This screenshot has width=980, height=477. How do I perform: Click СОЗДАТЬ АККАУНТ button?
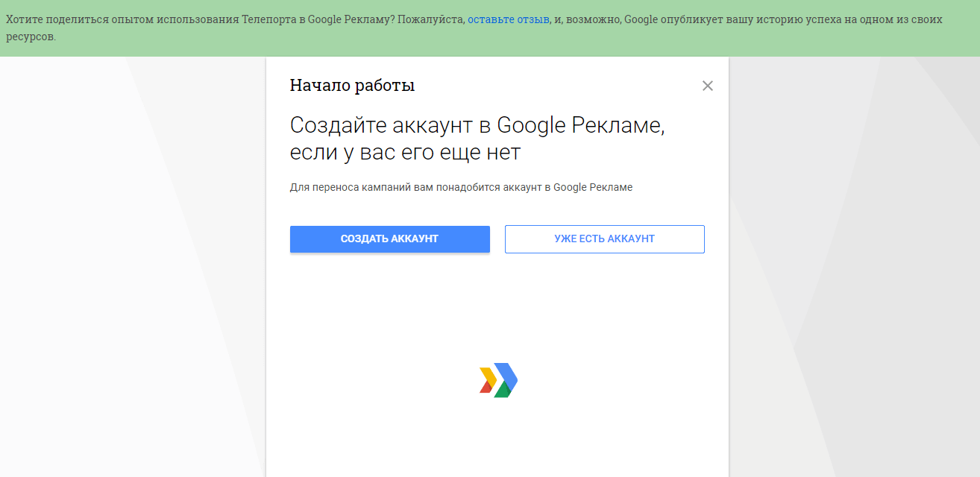pos(389,238)
